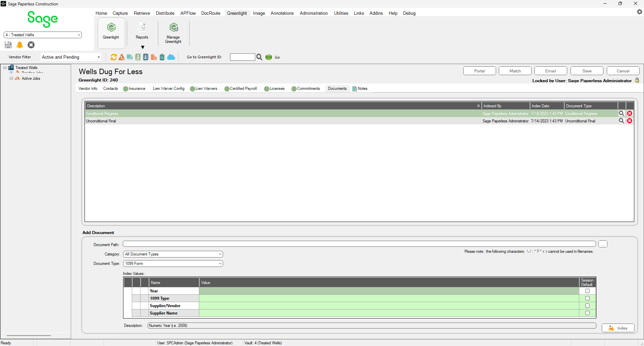The image size is (644, 346).
Task: View the Conditional Progress document
Action: pyautogui.click(x=622, y=114)
